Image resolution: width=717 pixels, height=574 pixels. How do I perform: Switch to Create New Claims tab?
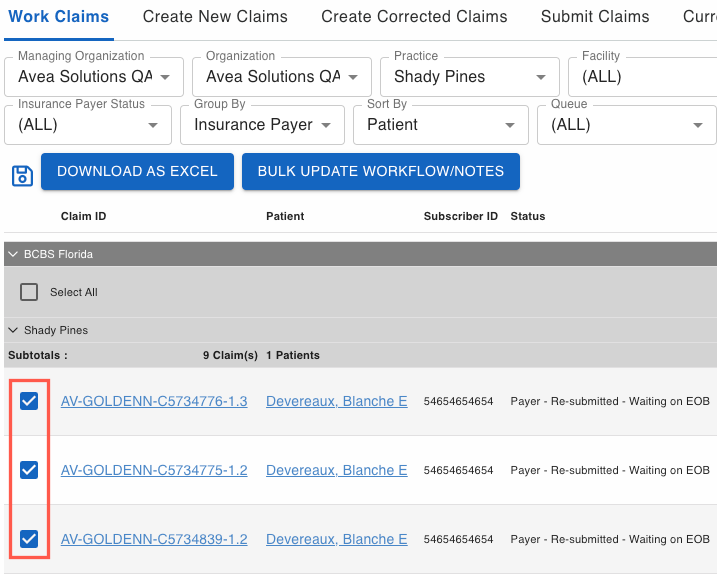[x=215, y=17]
